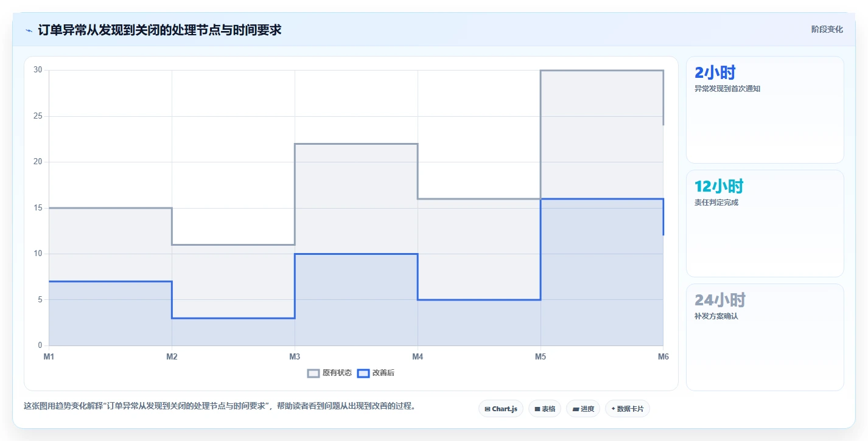The width and height of the screenshot is (868, 441).
Task: Click the M5 axis label
Action: tap(541, 357)
